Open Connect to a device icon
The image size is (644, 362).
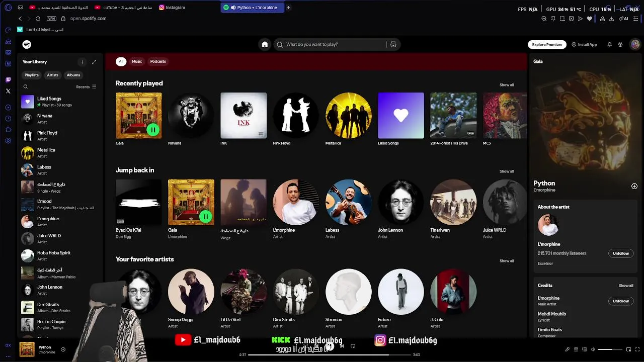click(584, 349)
